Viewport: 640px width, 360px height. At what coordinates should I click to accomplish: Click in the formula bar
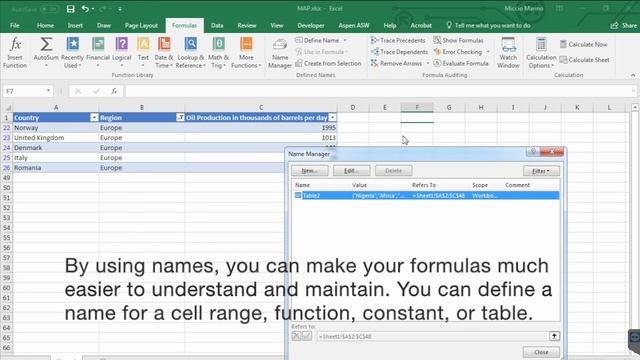click(378, 91)
